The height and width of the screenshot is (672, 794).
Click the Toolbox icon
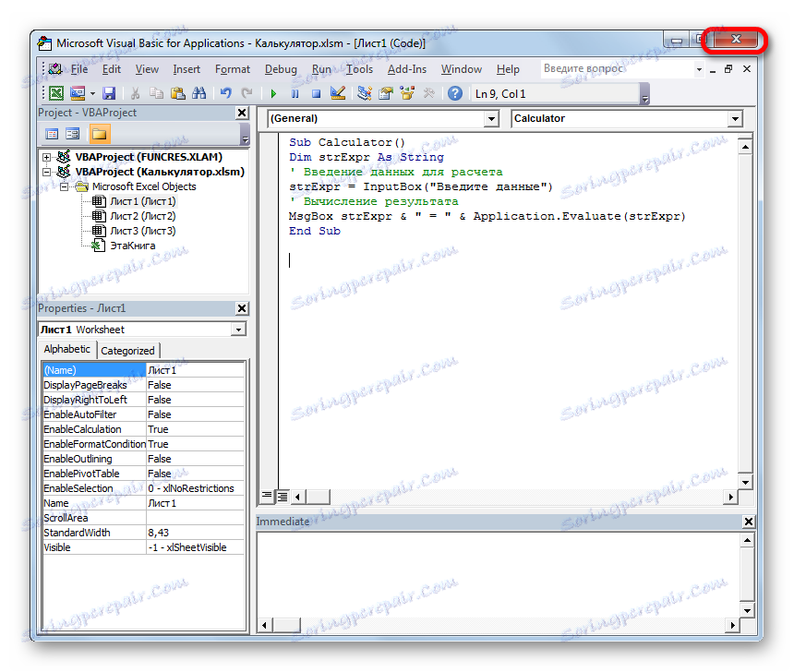[428, 93]
